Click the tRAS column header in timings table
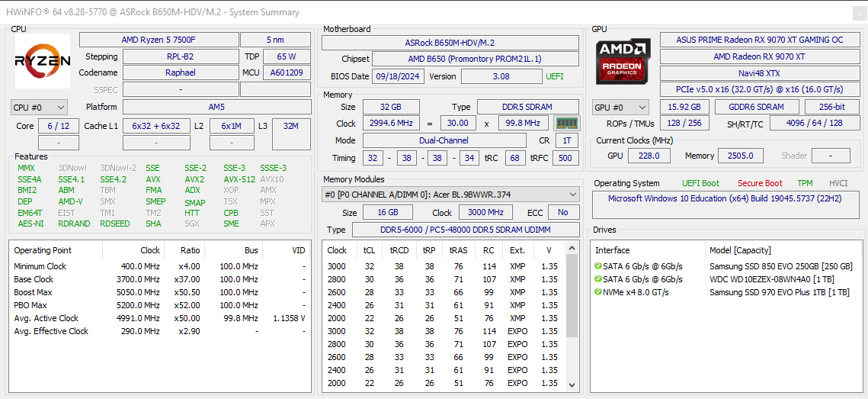The width and height of the screenshot is (868, 399). pyautogui.click(x=458, y=250)
